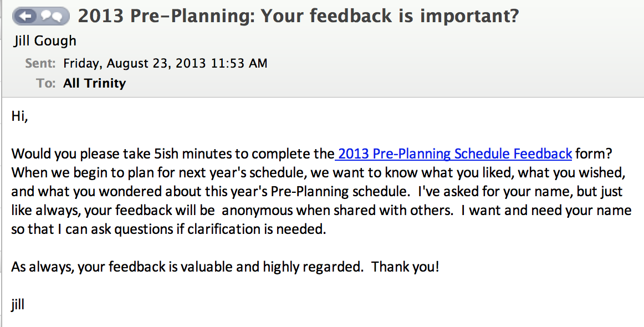Click the conversation speech bubbles icon
Viewport: 644px width, 327px height.
[55, 17]
